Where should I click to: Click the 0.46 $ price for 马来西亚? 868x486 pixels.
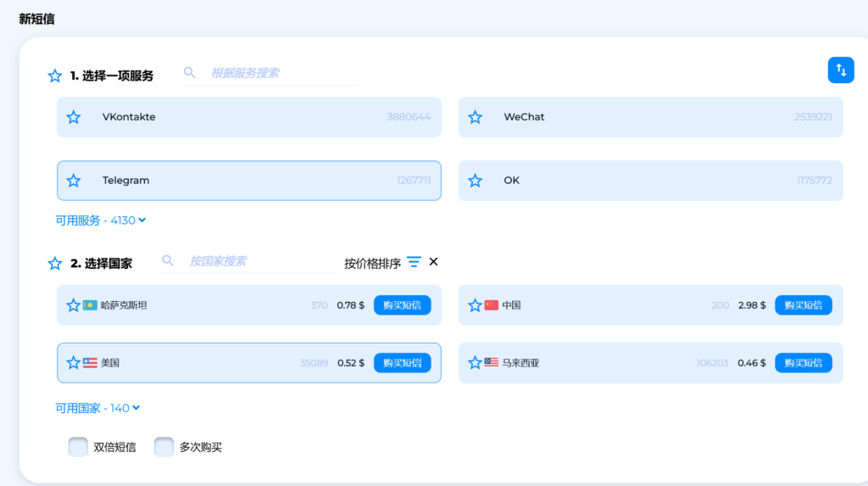(752, 363)
